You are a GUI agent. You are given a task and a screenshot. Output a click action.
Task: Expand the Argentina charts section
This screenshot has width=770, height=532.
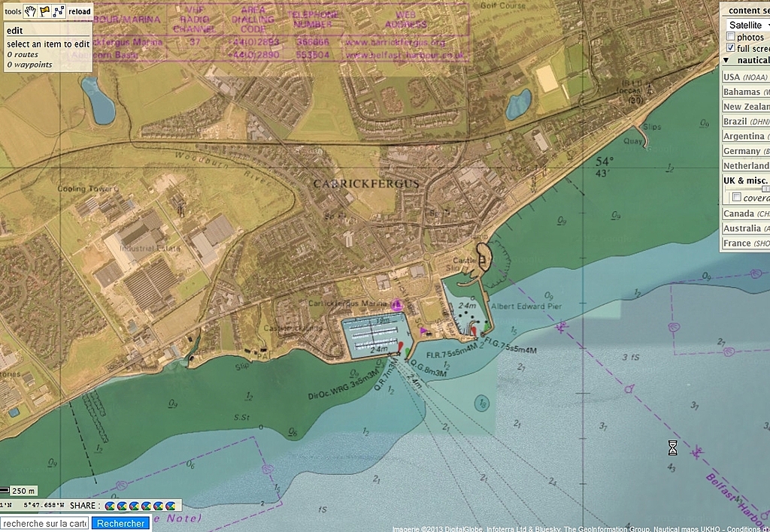pyautogui.click(x=746, y=136)
